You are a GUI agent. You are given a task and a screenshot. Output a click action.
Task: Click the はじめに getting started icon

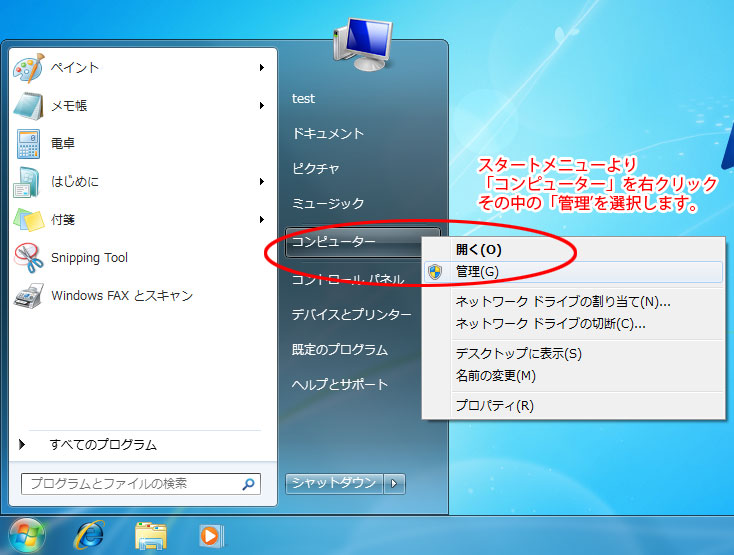pos(27,182)
